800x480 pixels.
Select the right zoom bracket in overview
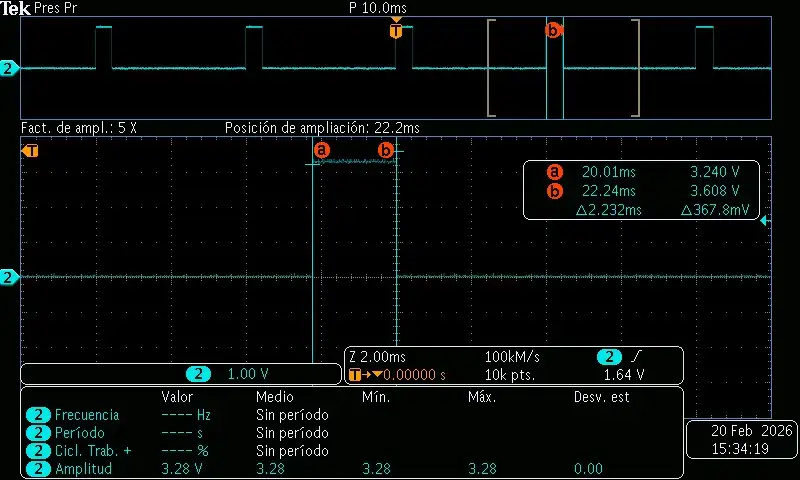(x=636, y=68)
